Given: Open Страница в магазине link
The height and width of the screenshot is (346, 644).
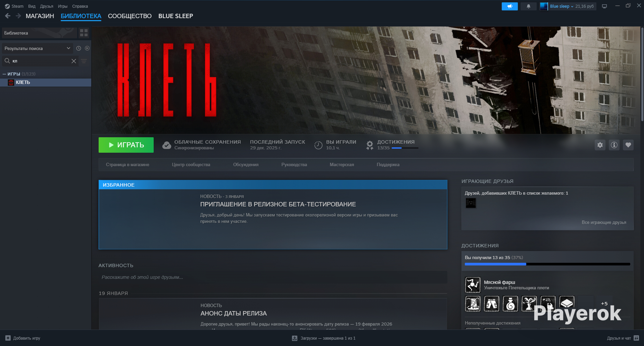Looking at the screenshot, I should 127,165.
